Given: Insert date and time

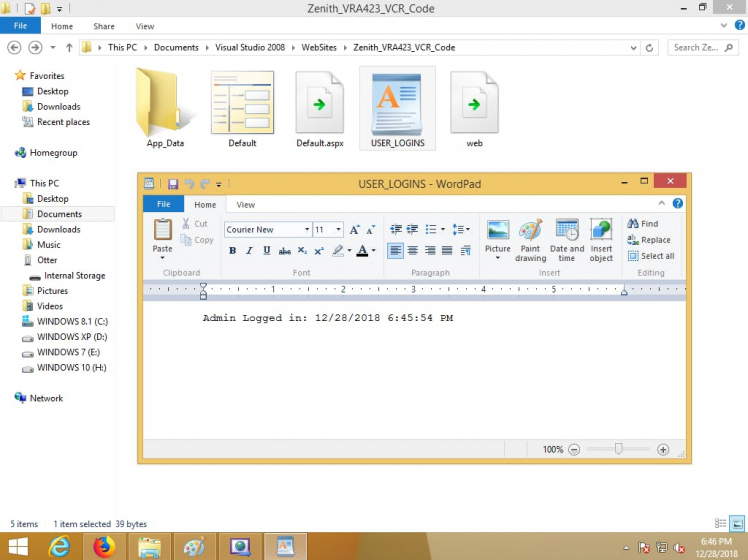Looking at the screenshot, I should tap(567, 231).
